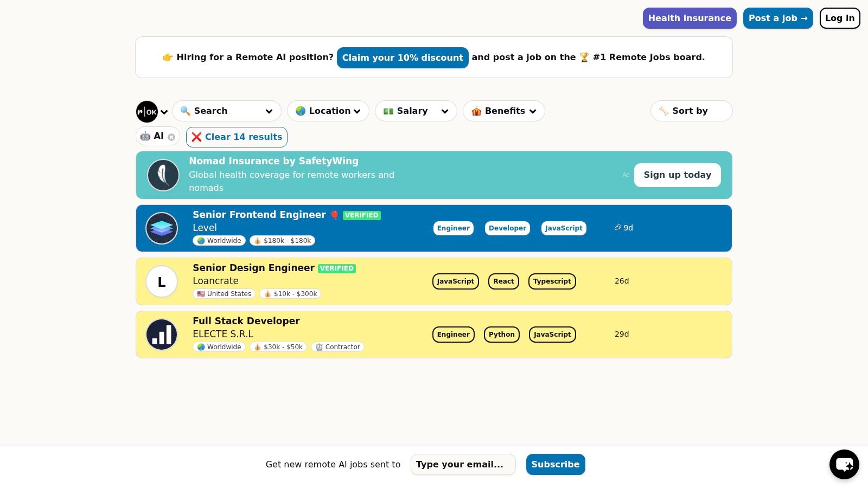Click the Level company name
Viewport: 868px width, 488px height.
(x=205, y=228)
